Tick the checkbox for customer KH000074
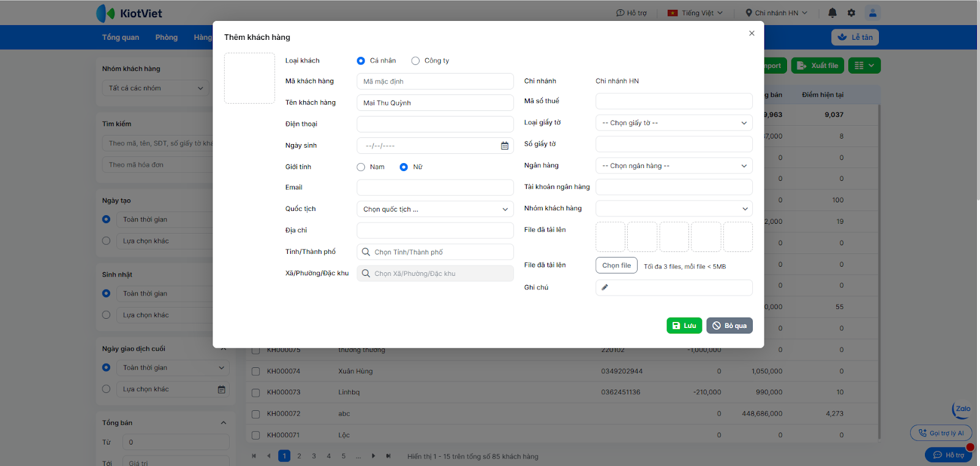Image resolution: width=980 pixels, height=466 pixels. click(255, 372)
